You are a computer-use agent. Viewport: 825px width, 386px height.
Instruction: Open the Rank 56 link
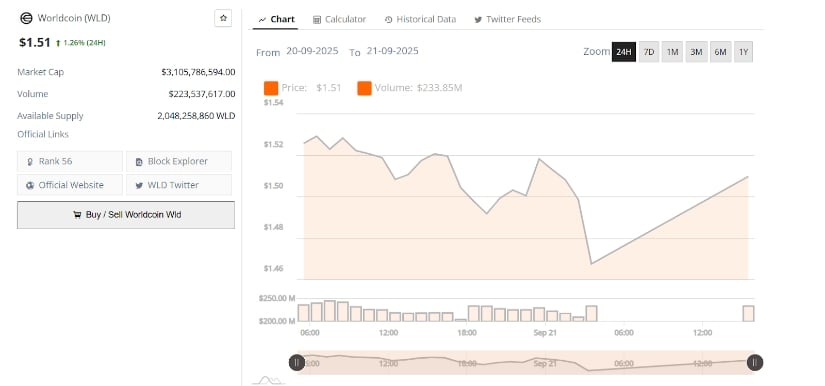70,161
